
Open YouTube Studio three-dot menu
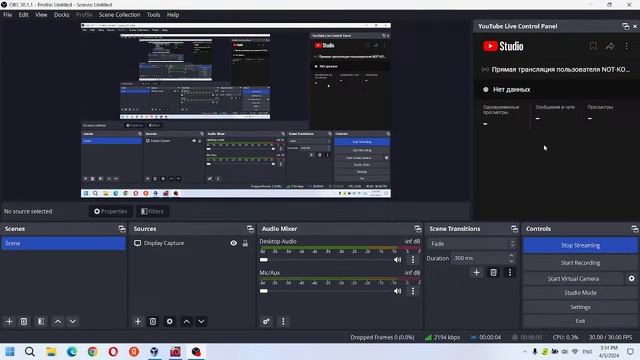tap(627, 46)
